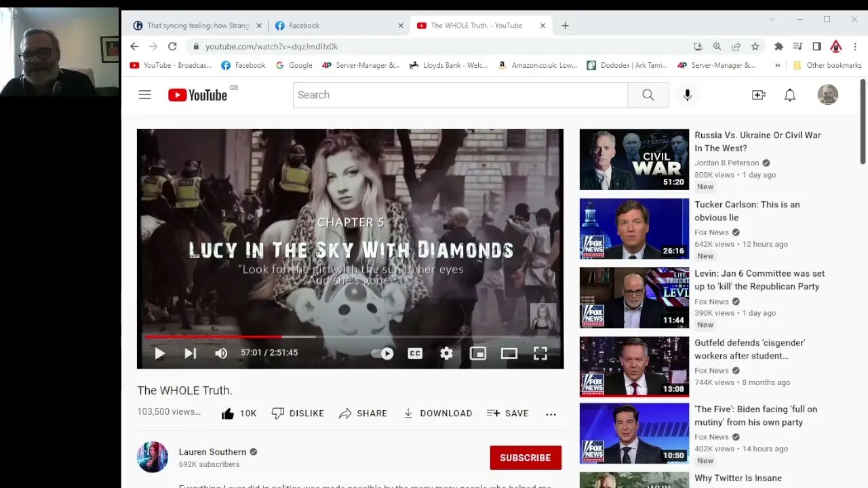Close the Facebook tab
Image resolution: width=868 pixels, height=488 pixels.
(x=401, y=26)
